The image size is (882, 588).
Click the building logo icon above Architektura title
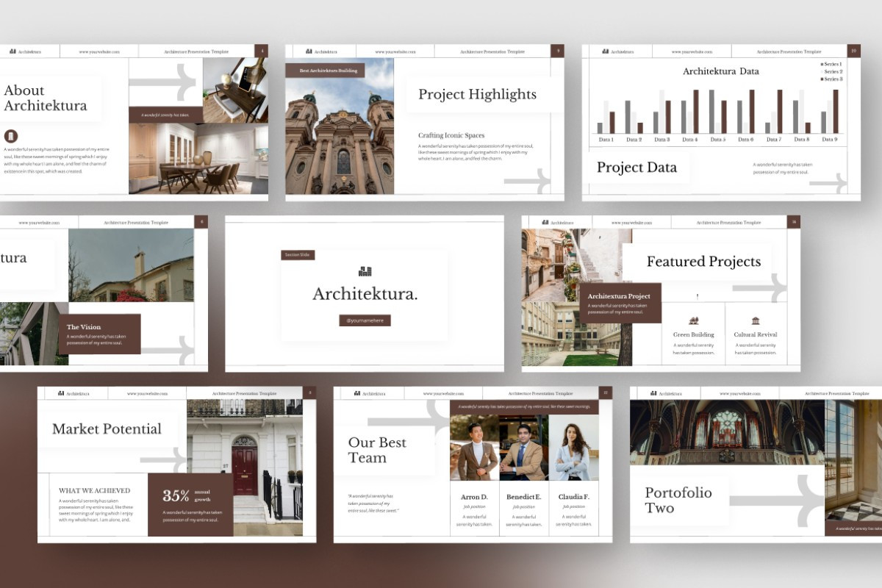[365, 271]
